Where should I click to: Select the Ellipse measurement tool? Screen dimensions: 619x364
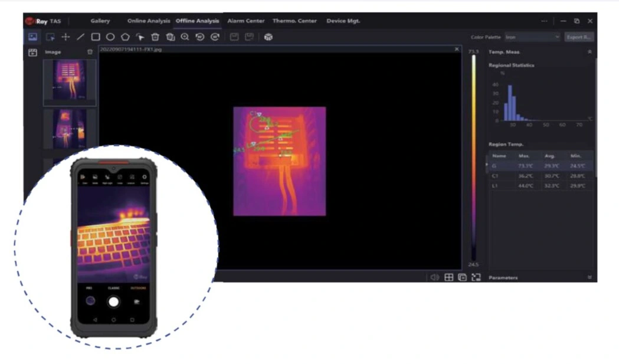tap(110, 36)
